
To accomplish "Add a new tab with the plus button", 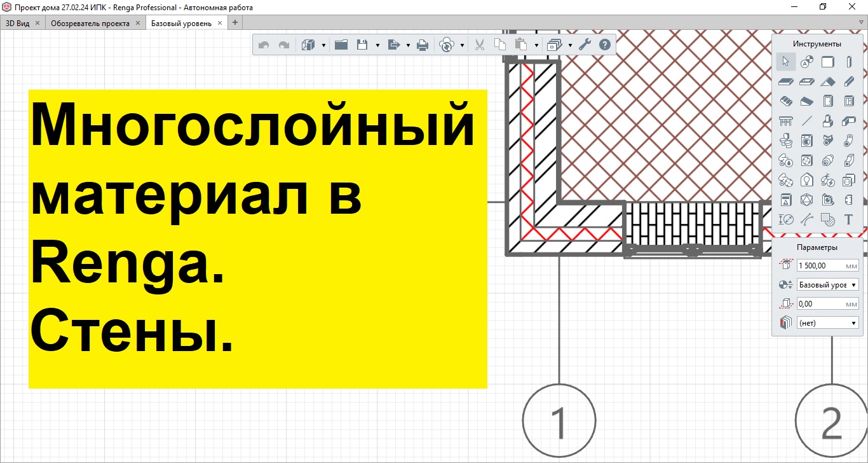I will tap(234, 23).
